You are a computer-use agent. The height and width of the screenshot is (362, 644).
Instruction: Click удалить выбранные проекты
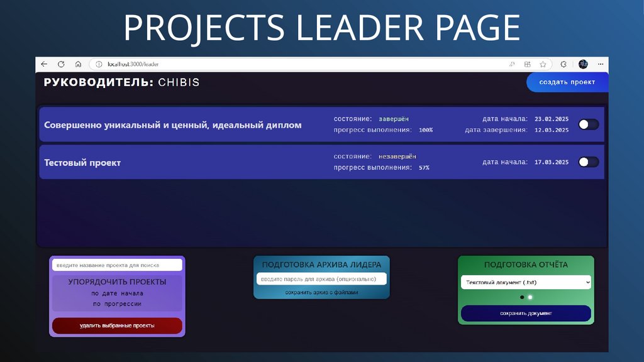coord(116,326)
